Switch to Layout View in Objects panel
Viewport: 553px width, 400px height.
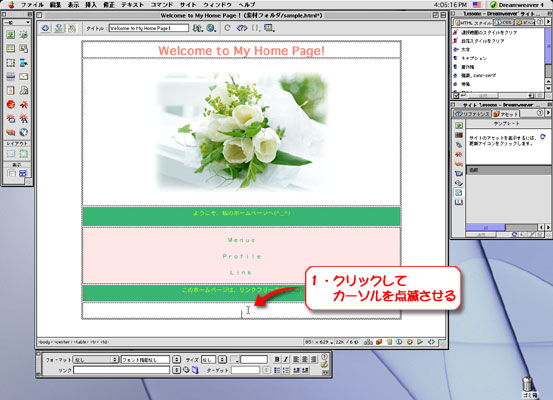click(23, 173)
